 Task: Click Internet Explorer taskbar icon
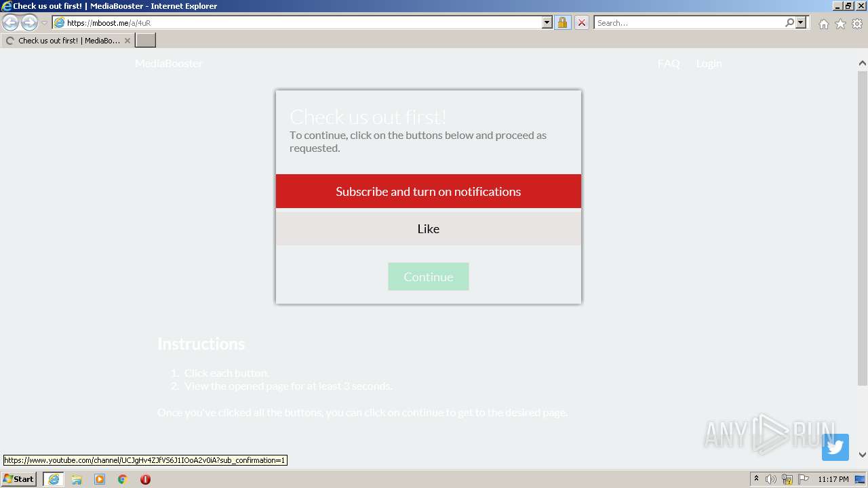point(54,479)
